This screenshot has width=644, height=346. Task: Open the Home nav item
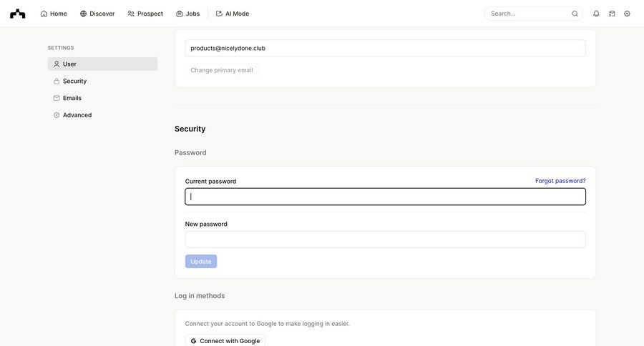pos(54,14)
